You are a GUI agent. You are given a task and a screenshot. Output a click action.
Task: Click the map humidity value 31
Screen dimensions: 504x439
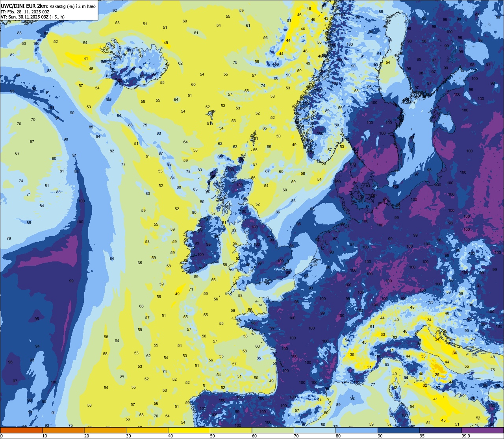[x=369, y=367]
